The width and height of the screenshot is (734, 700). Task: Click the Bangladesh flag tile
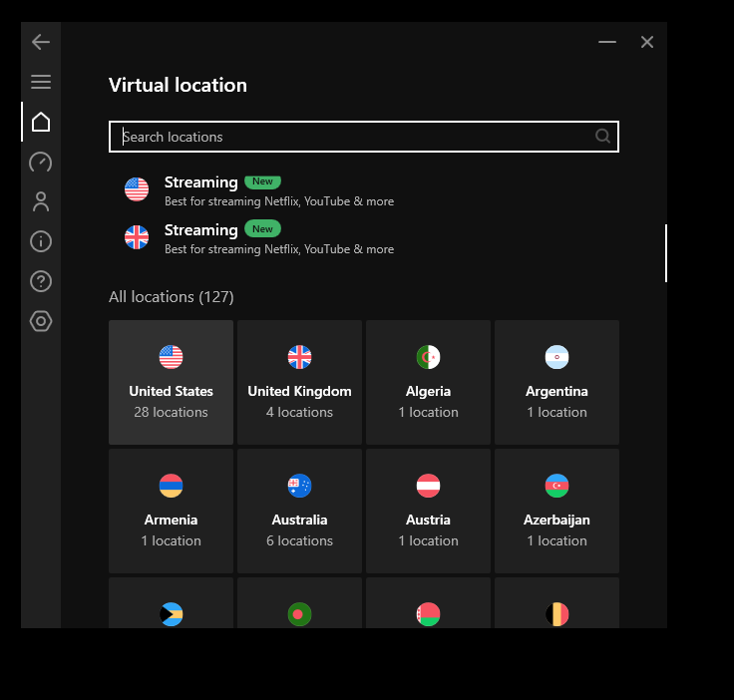pyautogui.click(x=299, y=603)
